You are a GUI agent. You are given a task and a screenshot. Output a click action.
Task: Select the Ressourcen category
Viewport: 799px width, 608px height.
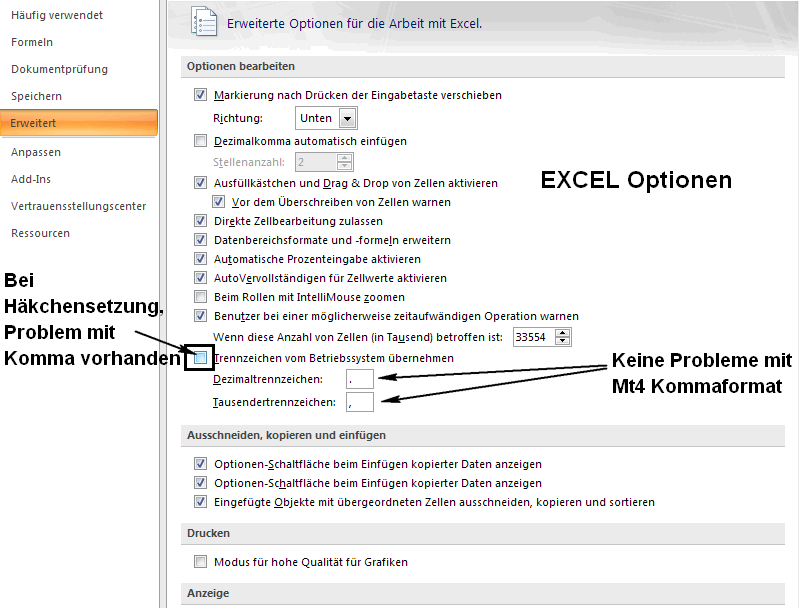click(x=40, y=233)
